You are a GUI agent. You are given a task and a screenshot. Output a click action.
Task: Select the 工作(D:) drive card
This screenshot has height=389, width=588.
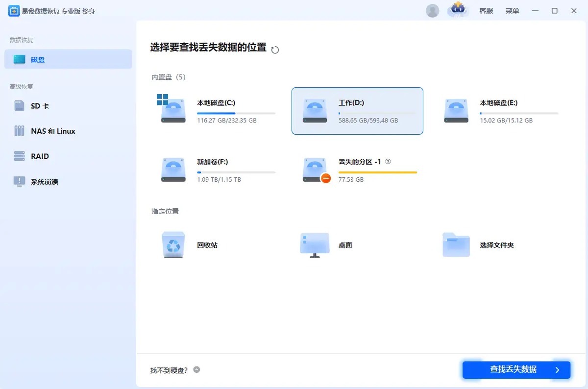tap(357, 111)
